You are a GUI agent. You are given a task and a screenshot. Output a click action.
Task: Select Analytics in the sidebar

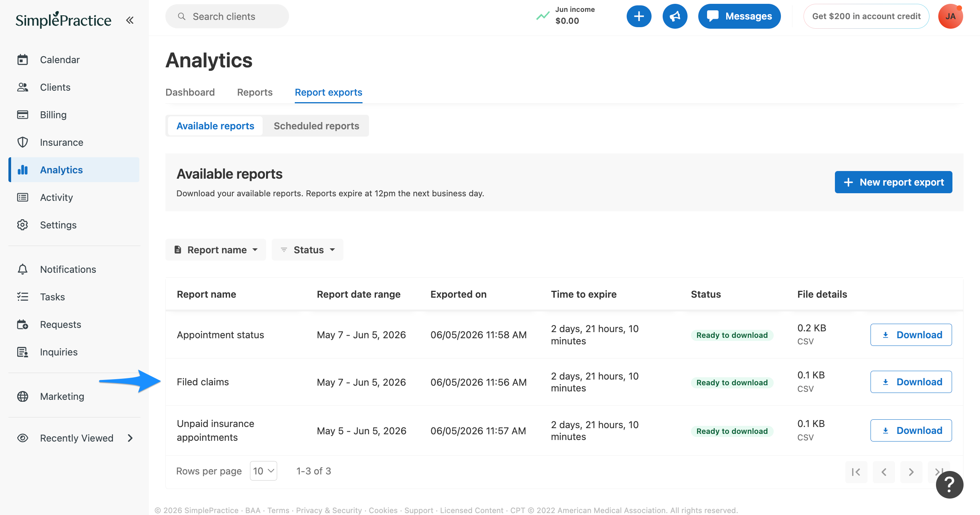coord(74,170)
